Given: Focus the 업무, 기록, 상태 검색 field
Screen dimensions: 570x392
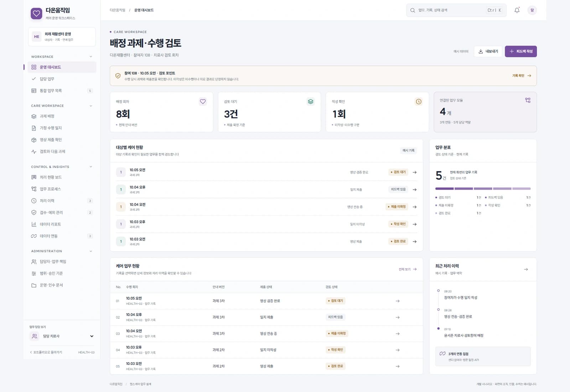Looking at the screenshot, I should (456, 10).
